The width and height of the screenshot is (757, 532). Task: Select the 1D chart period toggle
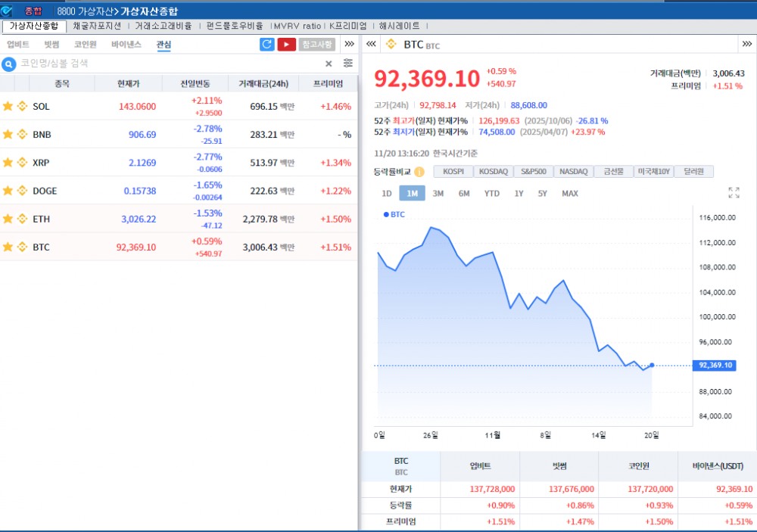pyautogui.click(x=386, y=194)
